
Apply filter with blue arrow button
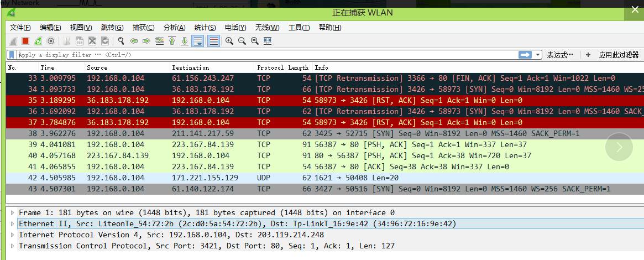525,55
